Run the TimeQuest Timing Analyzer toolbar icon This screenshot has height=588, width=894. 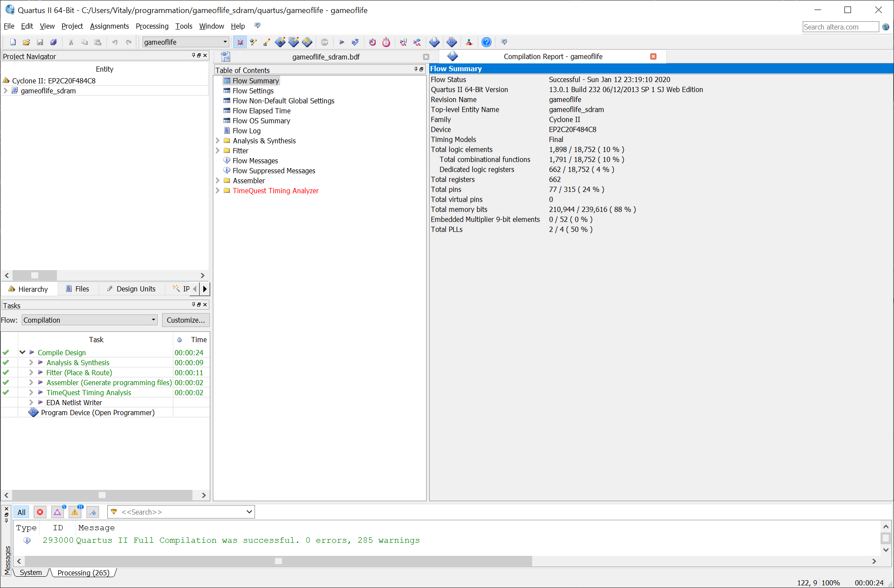coord(386,42)
